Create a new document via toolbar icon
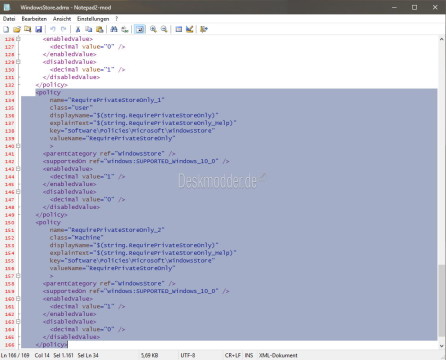The height and width of the screenshot is (360, 446). point(6,29)
